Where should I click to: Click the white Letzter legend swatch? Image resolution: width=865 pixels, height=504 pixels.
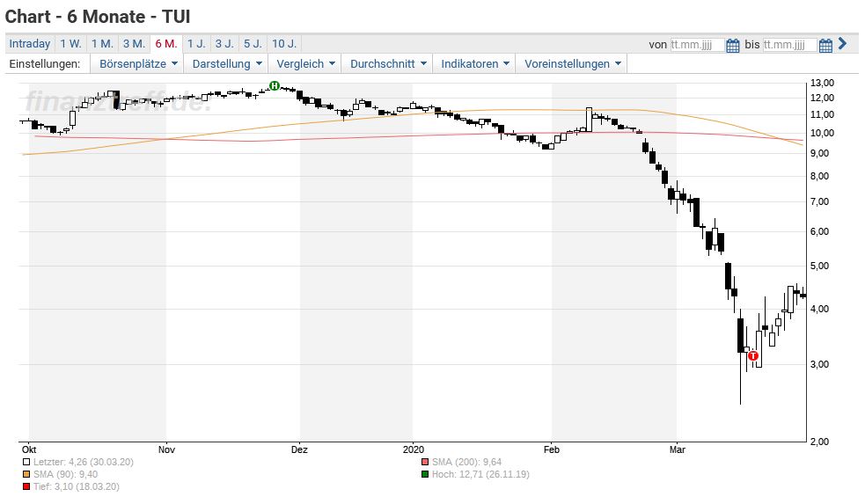coord(26,462)
